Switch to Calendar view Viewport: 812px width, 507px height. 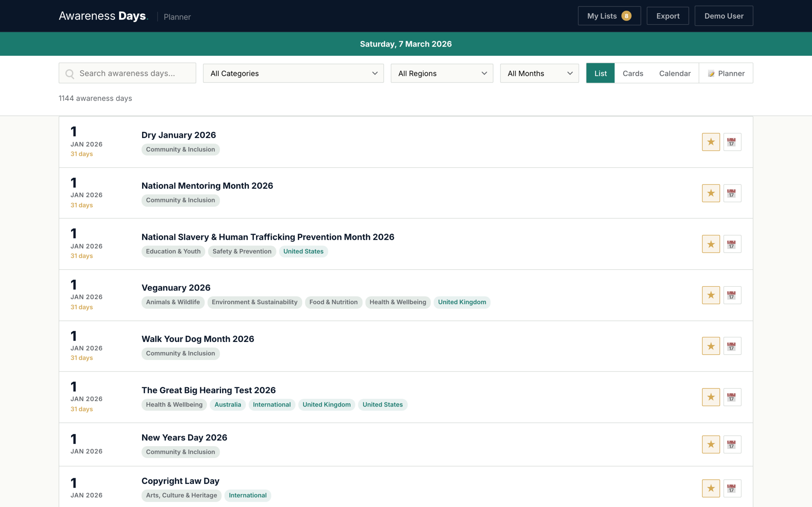[x=674, y=74]
